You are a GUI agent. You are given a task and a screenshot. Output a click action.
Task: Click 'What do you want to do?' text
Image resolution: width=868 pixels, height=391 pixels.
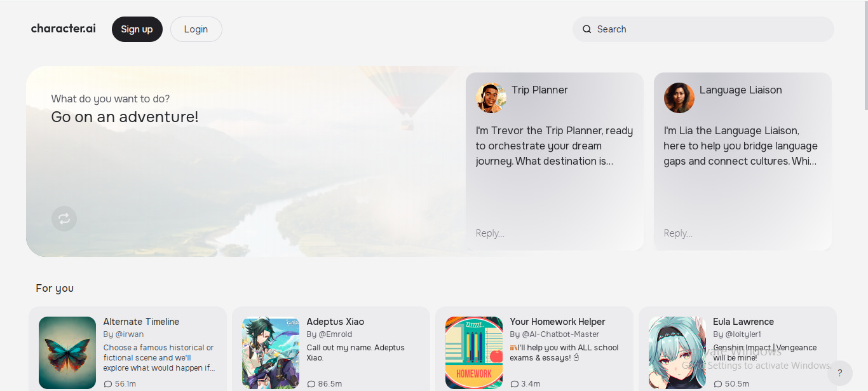tap(111, 99)
